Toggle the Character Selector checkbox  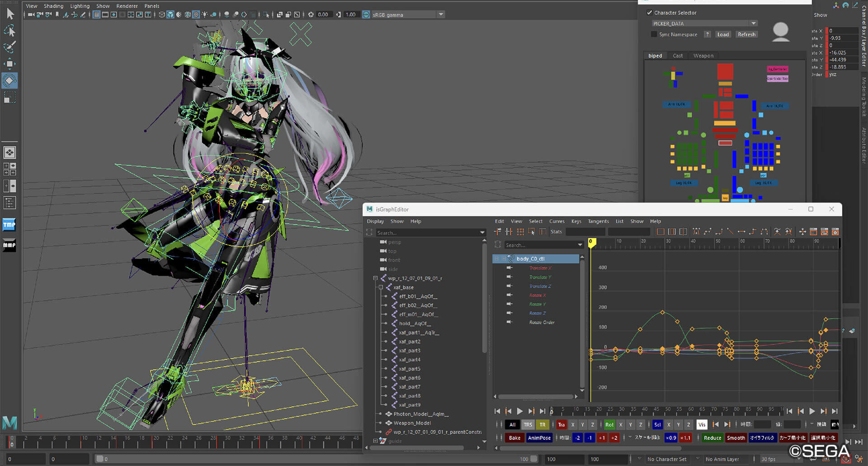point(650,13)
